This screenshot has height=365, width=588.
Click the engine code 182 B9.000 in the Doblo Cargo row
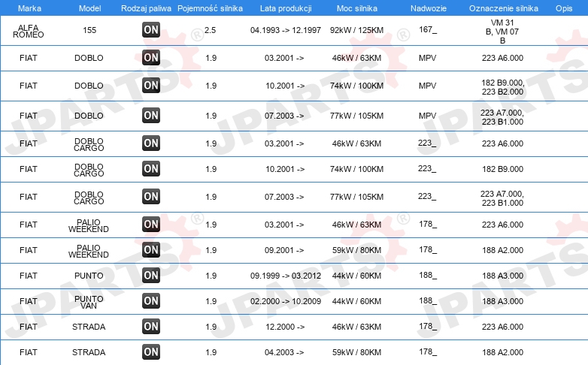(502, 169)
